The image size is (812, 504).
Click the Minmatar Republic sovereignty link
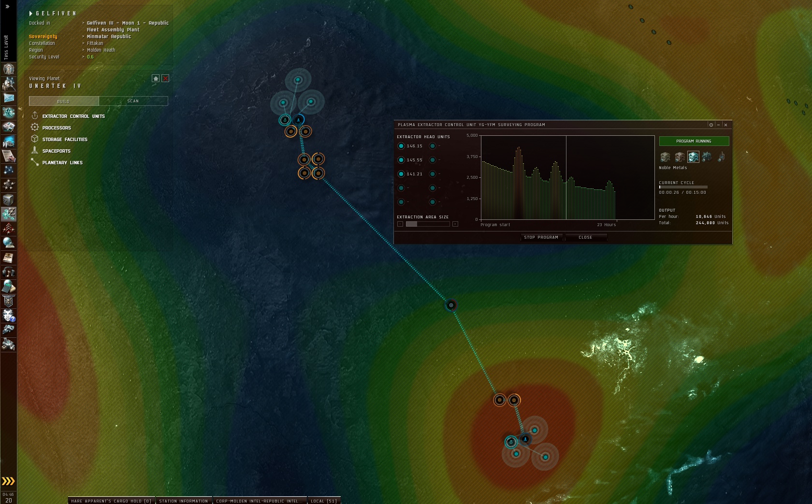click(x=109, y=36)
